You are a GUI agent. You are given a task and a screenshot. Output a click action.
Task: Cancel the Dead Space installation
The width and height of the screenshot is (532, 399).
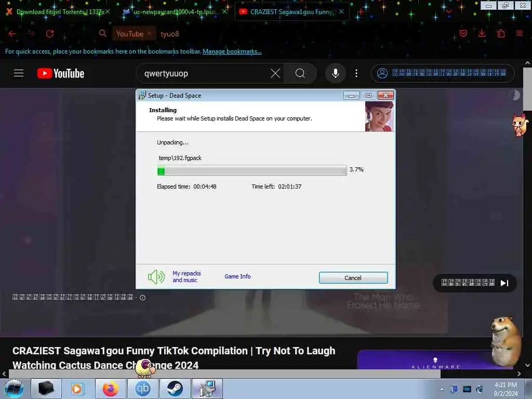(x=353, y=277)
